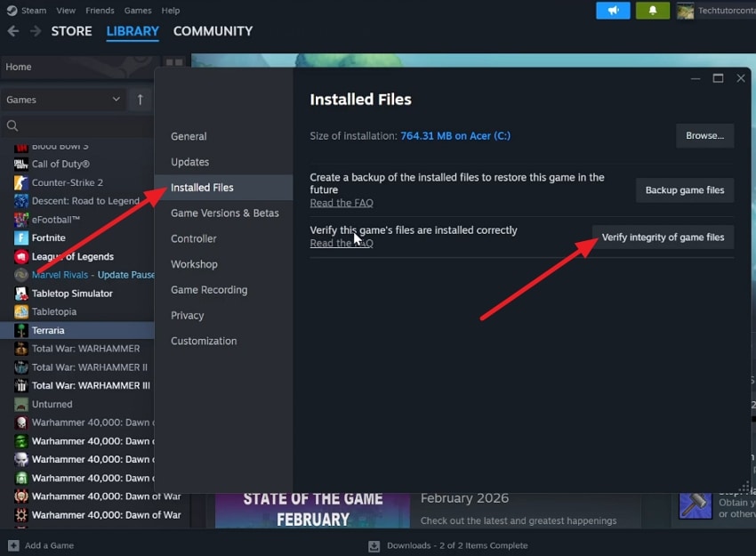Click the eFootball game icon
Viewport: 756px width, 556px height.
20,220
